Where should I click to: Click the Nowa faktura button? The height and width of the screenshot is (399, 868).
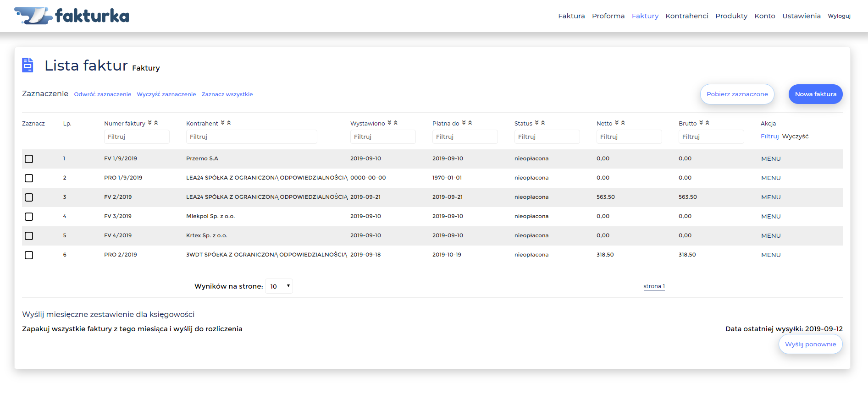815,94
